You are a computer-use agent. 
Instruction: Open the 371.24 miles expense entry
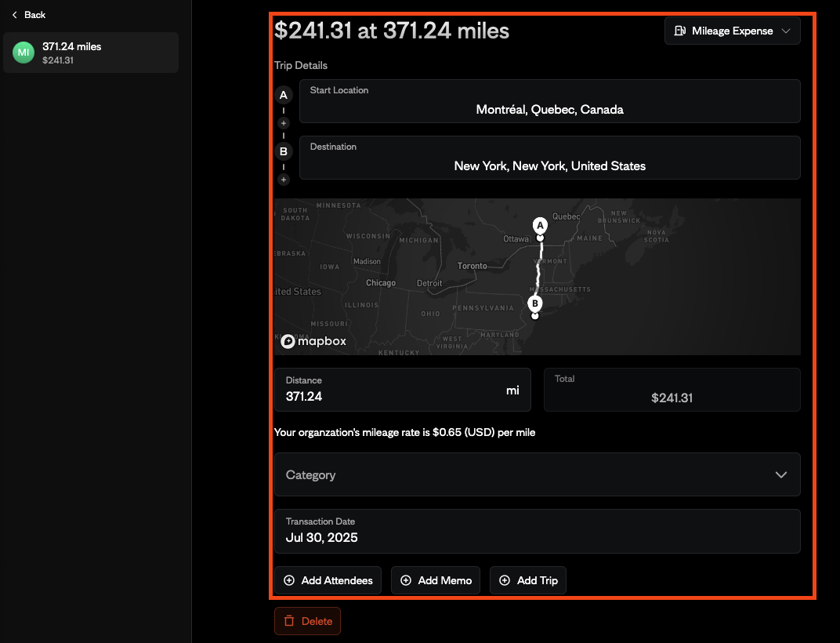[91, 53]
